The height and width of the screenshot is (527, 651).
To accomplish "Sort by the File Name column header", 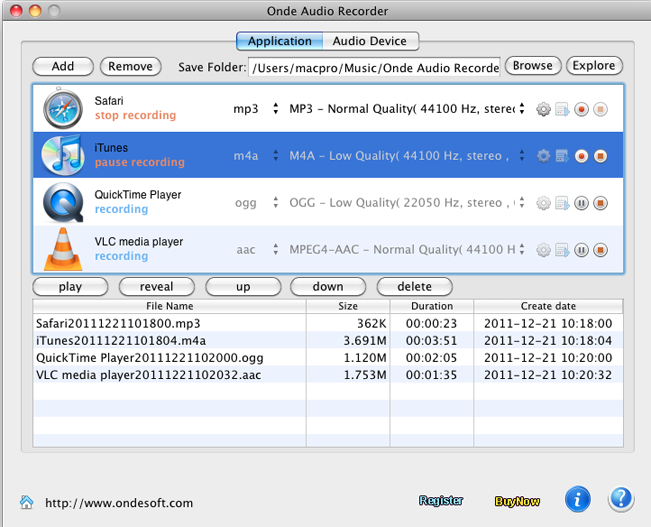I will click(169, 306).
